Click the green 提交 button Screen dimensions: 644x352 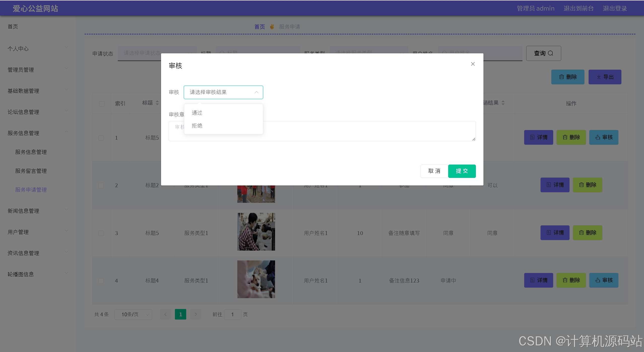pyautogui.click(x=462, y=171)
